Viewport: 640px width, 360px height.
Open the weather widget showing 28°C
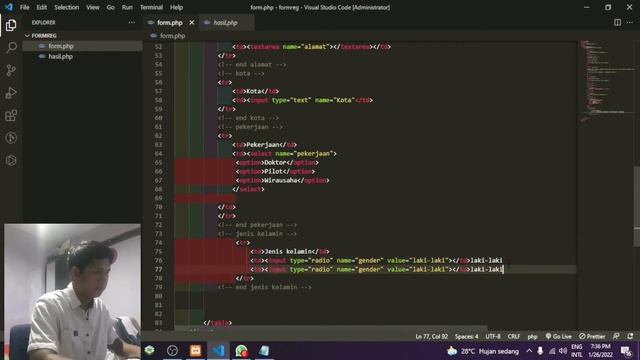point(483,351)
